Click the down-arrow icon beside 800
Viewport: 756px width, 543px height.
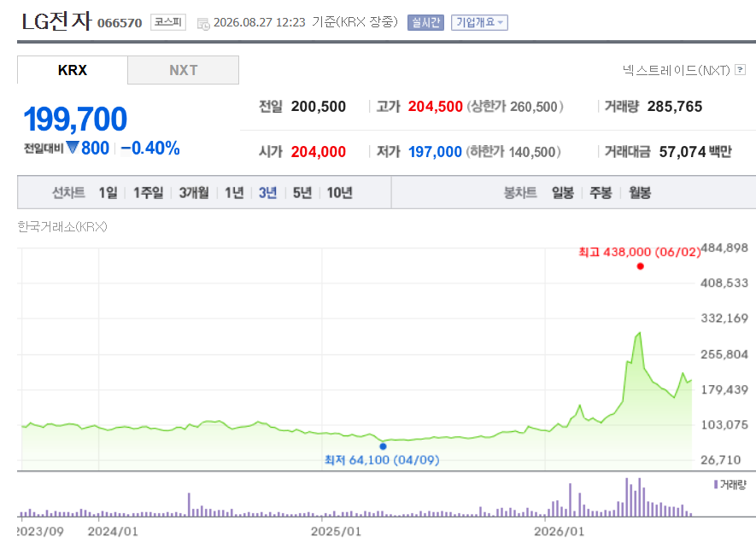pyautogui.click(x=73, y=148)
